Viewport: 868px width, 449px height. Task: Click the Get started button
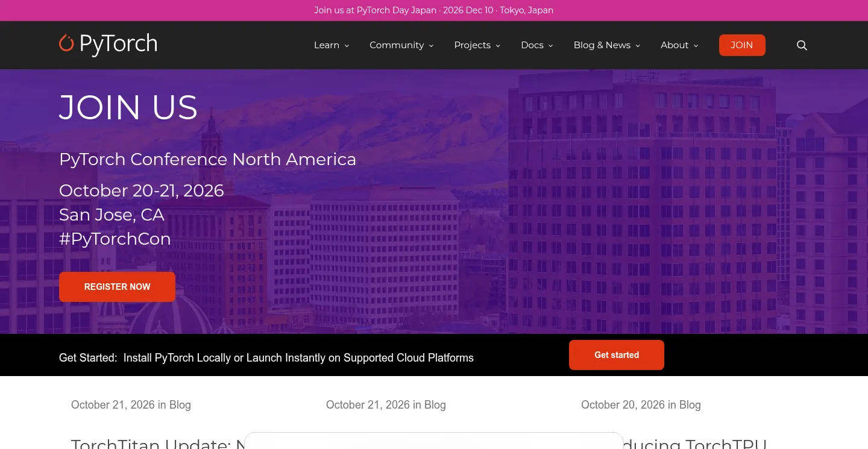point(617,355)
